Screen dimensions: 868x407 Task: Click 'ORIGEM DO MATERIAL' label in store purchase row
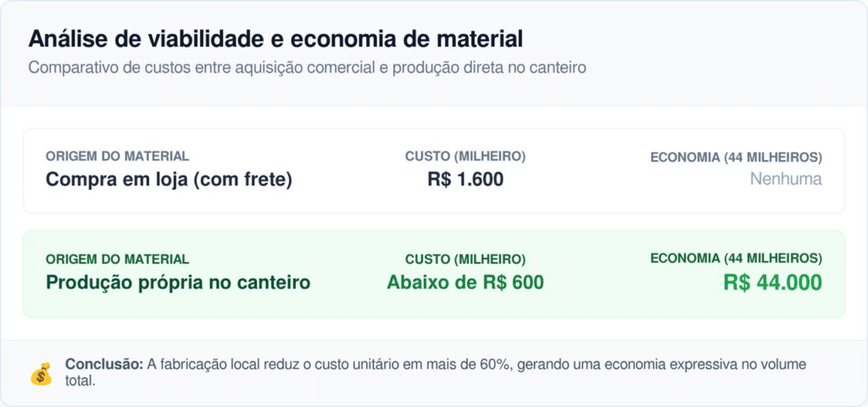[117, 157]
